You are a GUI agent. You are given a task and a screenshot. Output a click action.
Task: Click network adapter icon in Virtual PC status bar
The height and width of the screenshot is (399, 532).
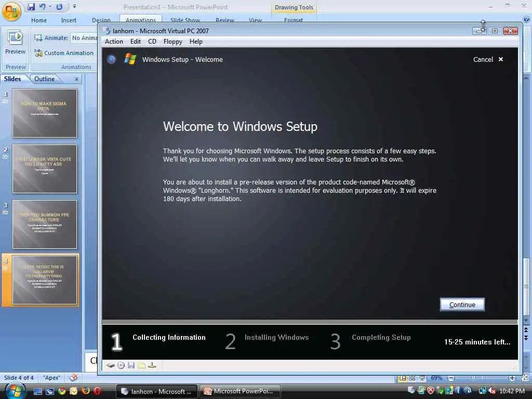click(152, 365)
